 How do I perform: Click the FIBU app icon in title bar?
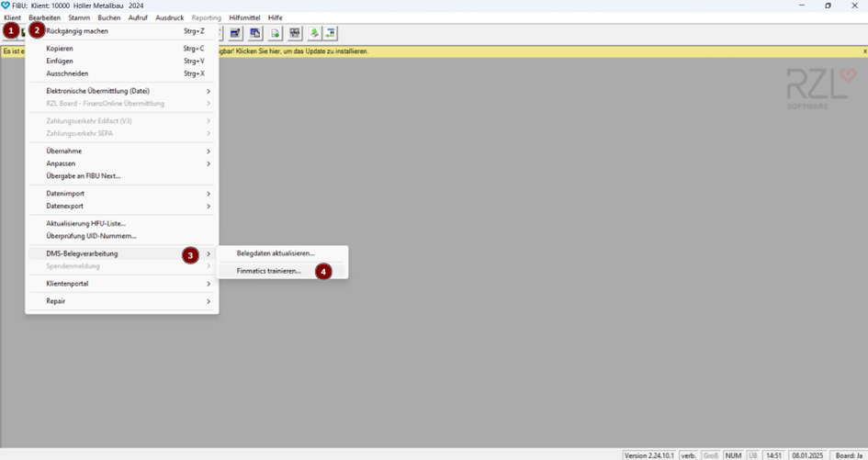tap(6, 6)
